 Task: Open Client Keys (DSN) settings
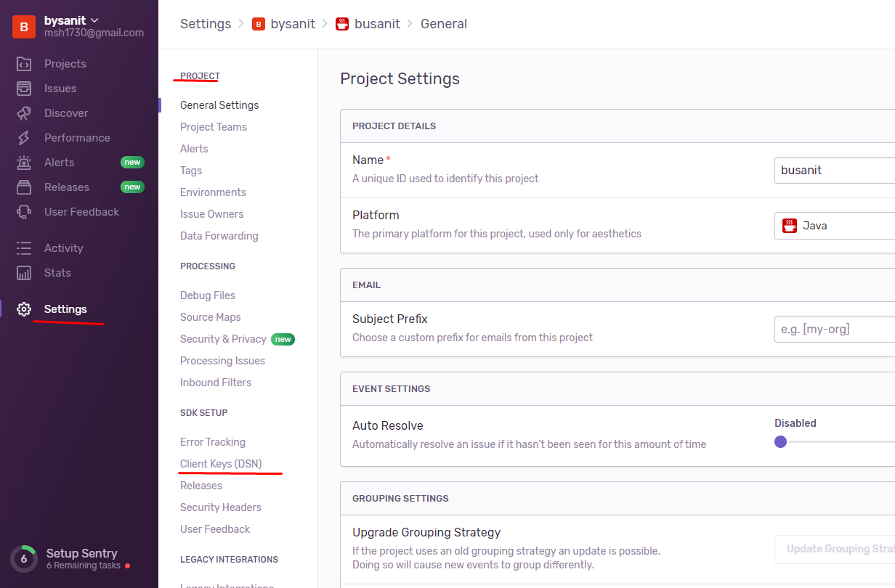221,464
